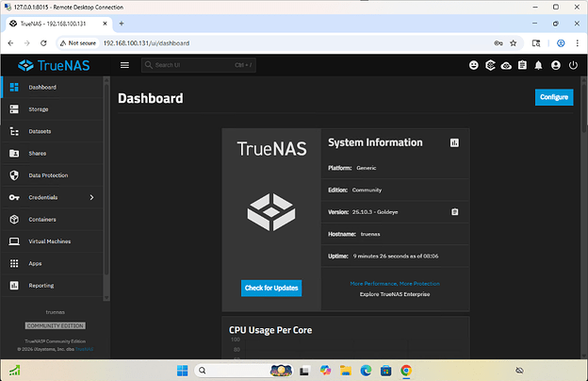Image resolution: width=588 pixels, height=381 pixels.
Task: Click the taskbar search box
Action: (x=244, y=371)
